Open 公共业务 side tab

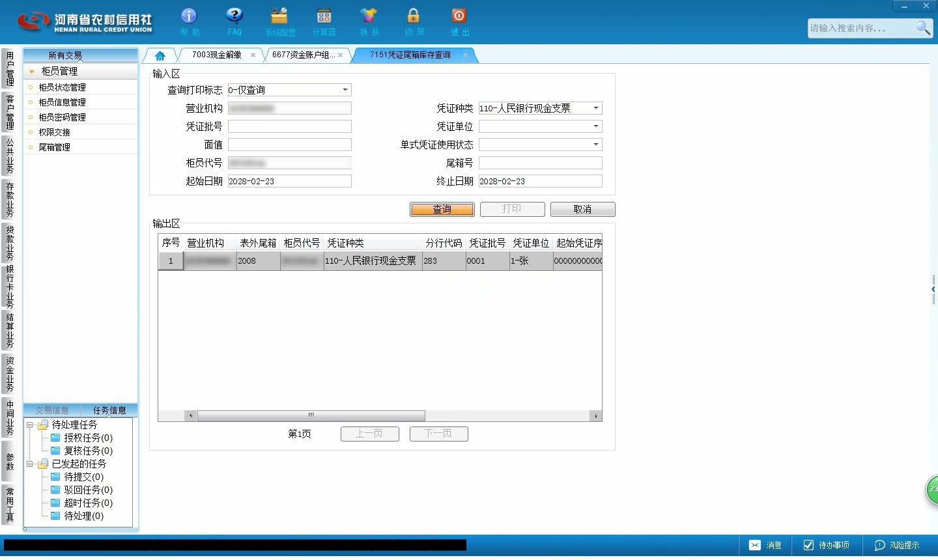pyautogui.click(x=9, y=156)
